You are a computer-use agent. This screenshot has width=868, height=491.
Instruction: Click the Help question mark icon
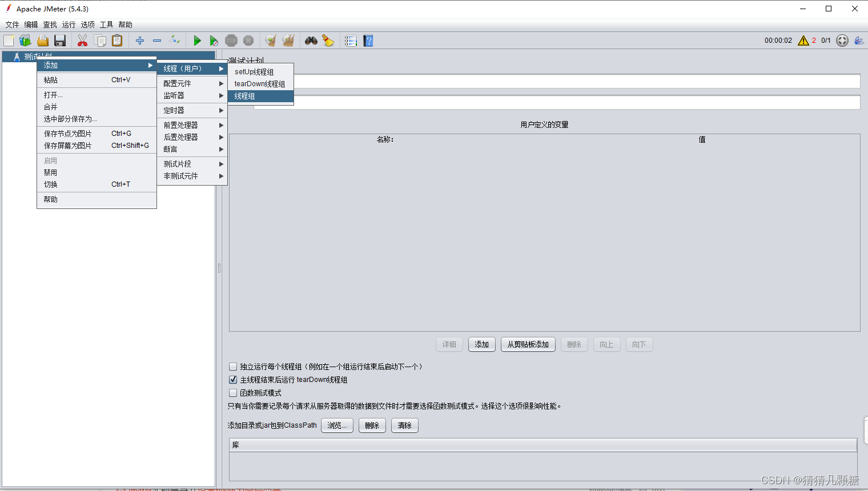[x=368, y=41]
